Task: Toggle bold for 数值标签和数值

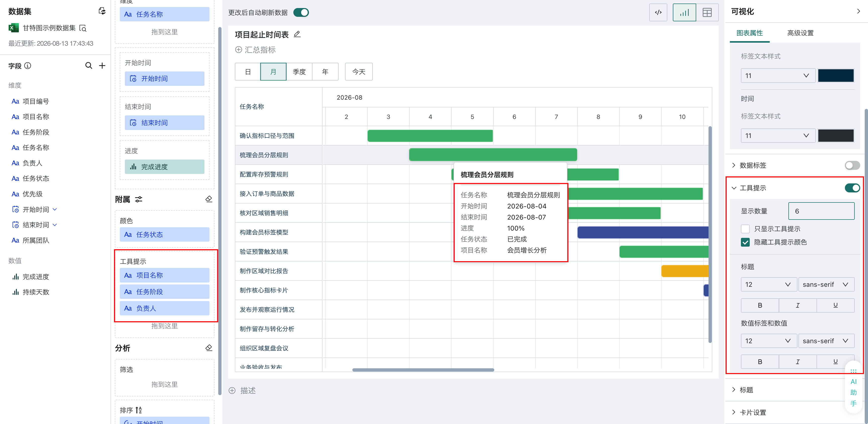Action: click(x=759, y=362)
